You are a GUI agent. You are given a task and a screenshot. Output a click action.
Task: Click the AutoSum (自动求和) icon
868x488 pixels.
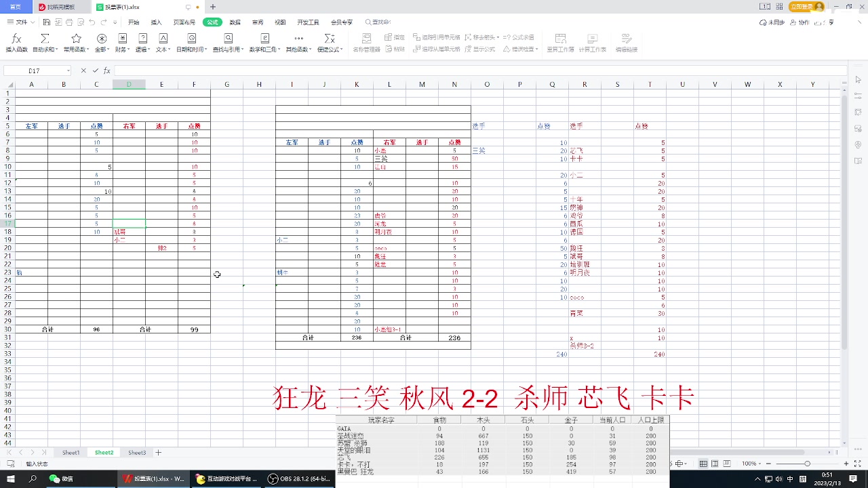tap(43, 41)
